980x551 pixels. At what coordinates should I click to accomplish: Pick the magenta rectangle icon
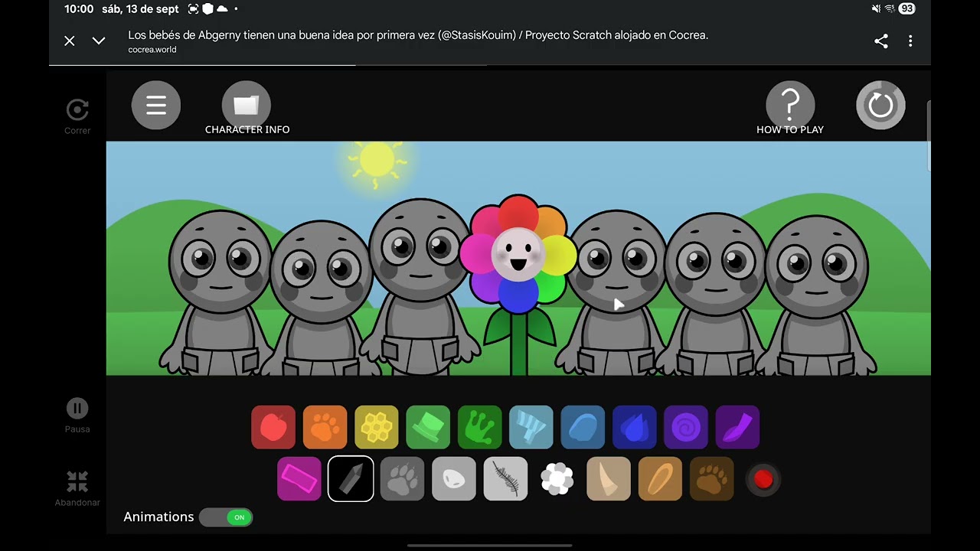(x=299, y=479)
